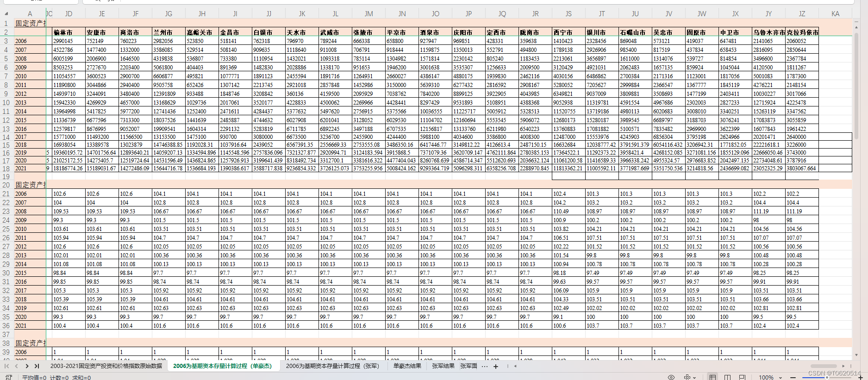868x380 pixels.
Task: Select all cells via corner triangle
Action: (6, 13)
